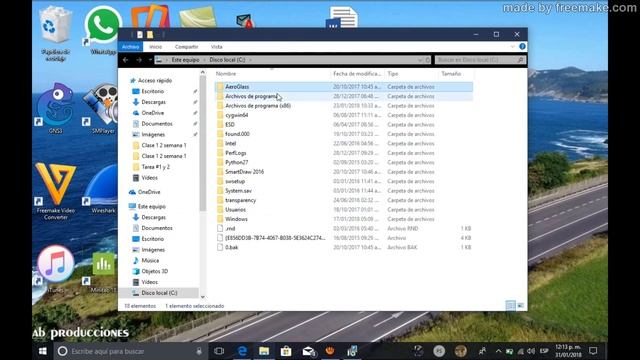Screen dimensions: 640x360
Task: Click the search box in Disco local
Action: pyautogui.click(x=480, y=60)
